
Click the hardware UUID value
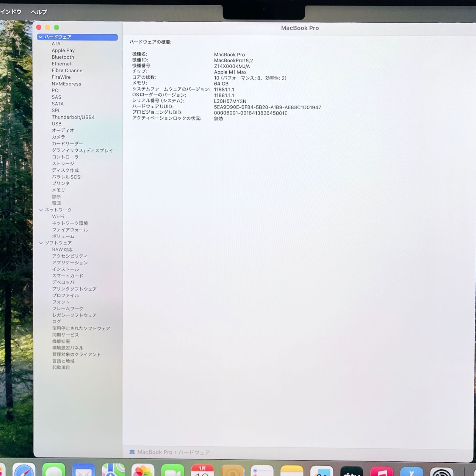[x=267, y=107]
